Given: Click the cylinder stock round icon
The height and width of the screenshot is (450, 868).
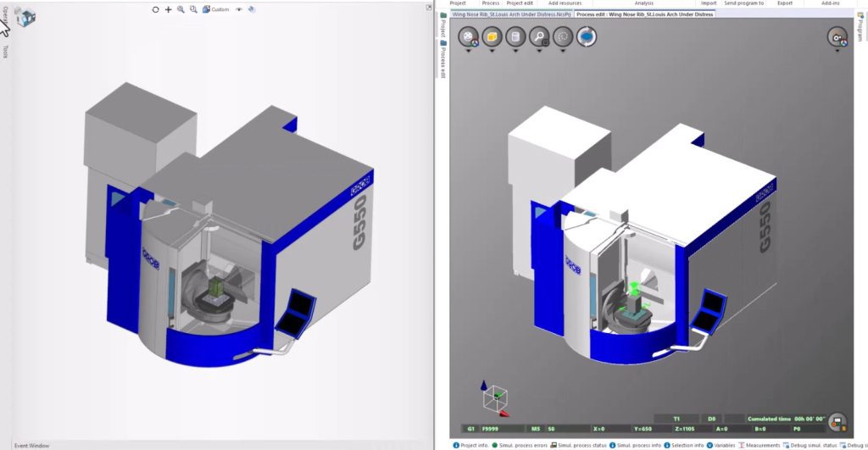Looking at the screenshot, I should (515, 36).
